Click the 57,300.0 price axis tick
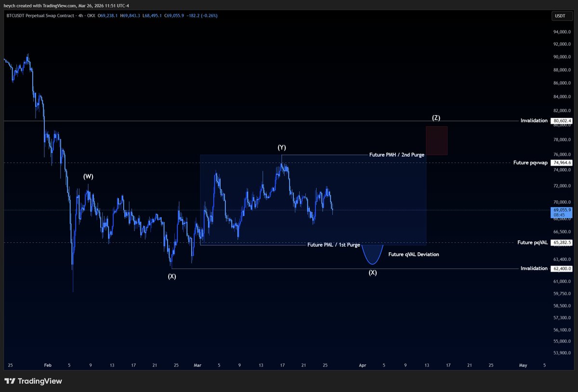 (x=562, y=317)
